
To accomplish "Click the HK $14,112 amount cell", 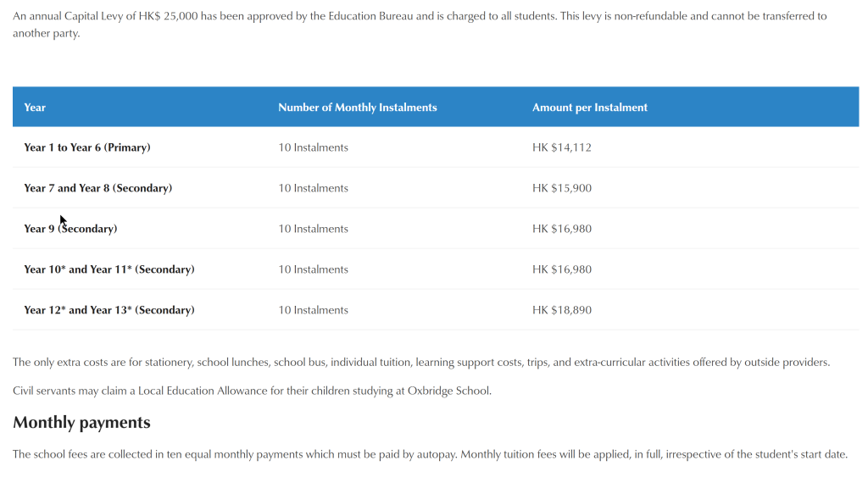I will click(561, 147).
